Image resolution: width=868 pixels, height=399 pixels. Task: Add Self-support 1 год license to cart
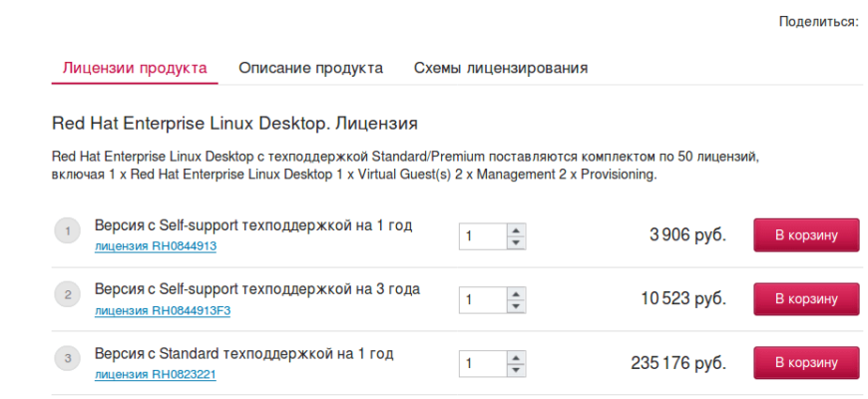pos(806,235)
